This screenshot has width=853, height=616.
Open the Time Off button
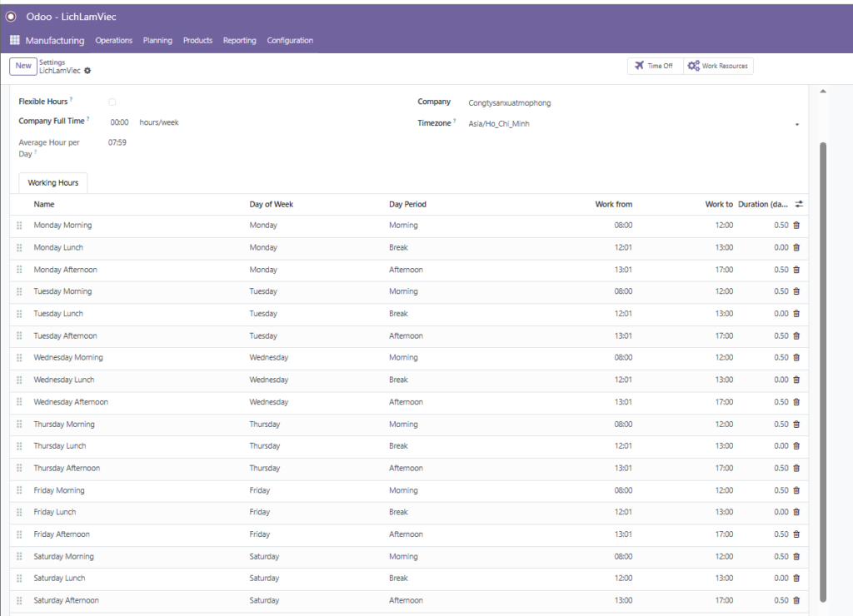[x=654, y=66]
